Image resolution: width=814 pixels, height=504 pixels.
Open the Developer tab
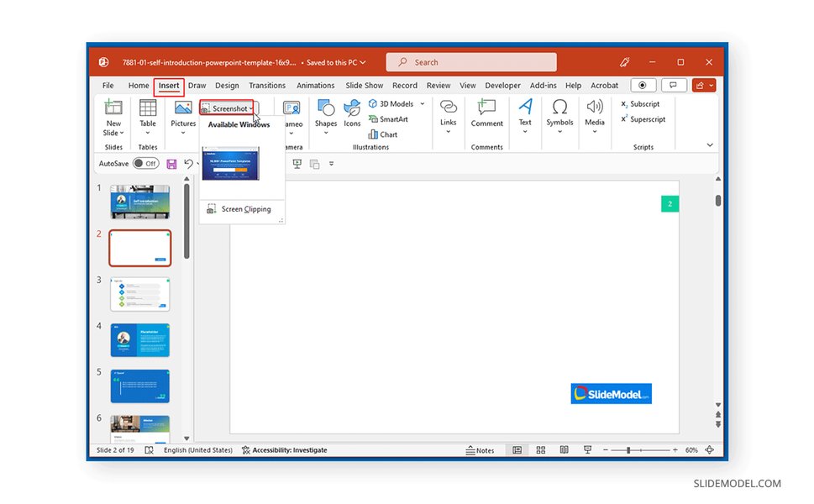[x=502, y=85]
